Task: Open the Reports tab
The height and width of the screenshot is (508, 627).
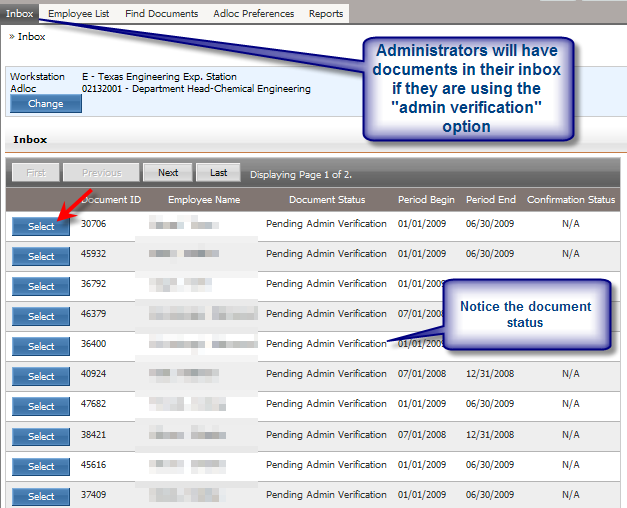Action: [x=326, y=14]
